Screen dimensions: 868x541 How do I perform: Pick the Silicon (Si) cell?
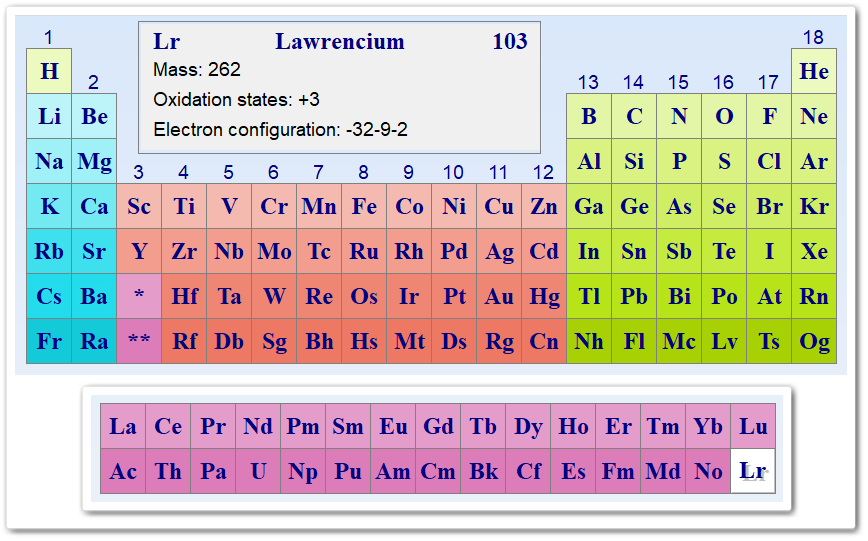(634, 161)
